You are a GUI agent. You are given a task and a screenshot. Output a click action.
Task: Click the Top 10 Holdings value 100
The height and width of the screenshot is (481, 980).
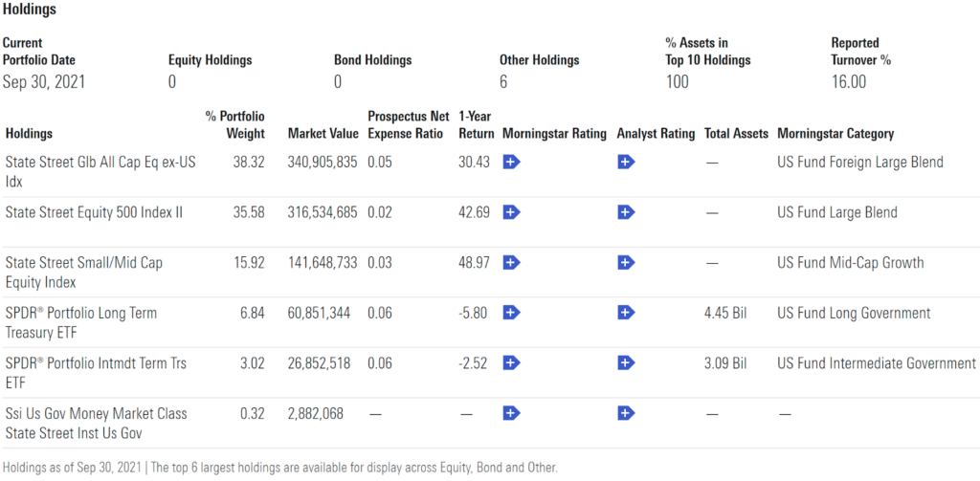click(x=677, y=82)
